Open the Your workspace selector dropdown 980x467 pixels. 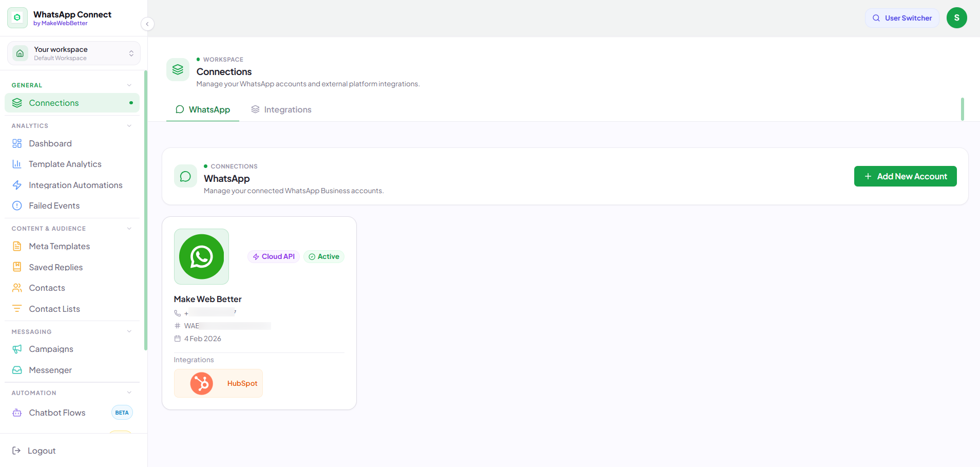[x=74, y=53]
